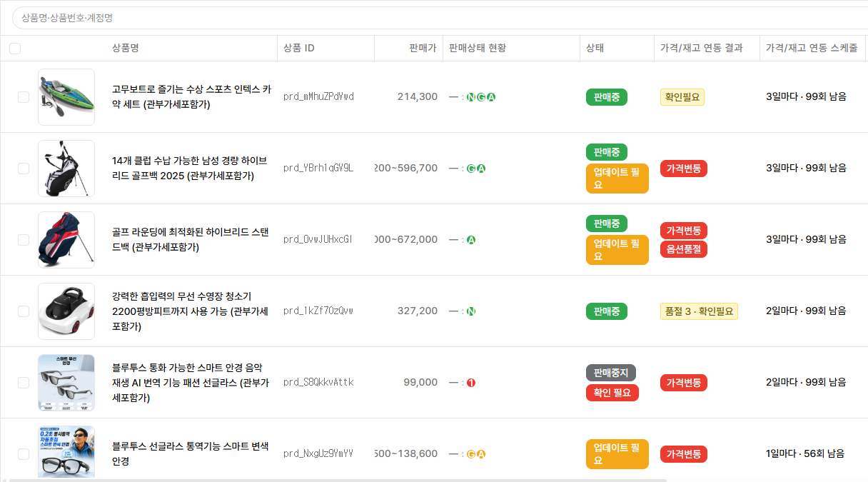Select product ID prd_1kZf70zQvw
868x482 pixels.
point(318,311)
